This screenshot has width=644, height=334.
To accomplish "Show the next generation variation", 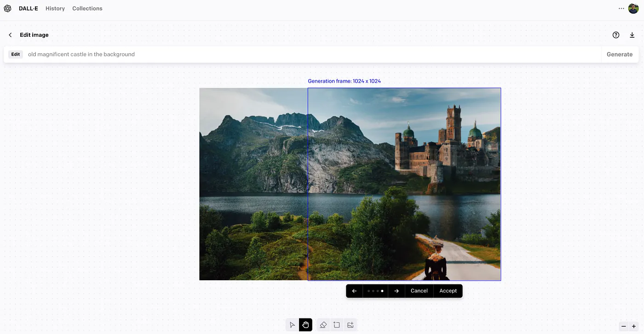I will 397,291.
